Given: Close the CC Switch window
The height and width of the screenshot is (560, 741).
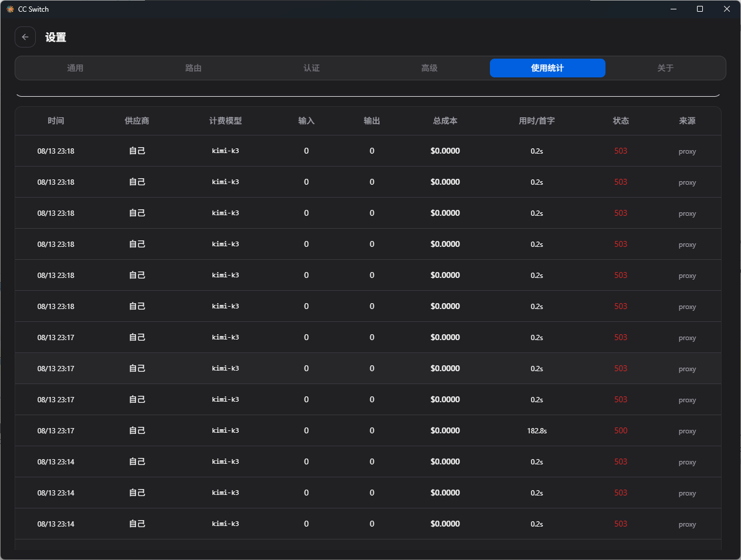Looking at the screenshot, I should (727, 9).
